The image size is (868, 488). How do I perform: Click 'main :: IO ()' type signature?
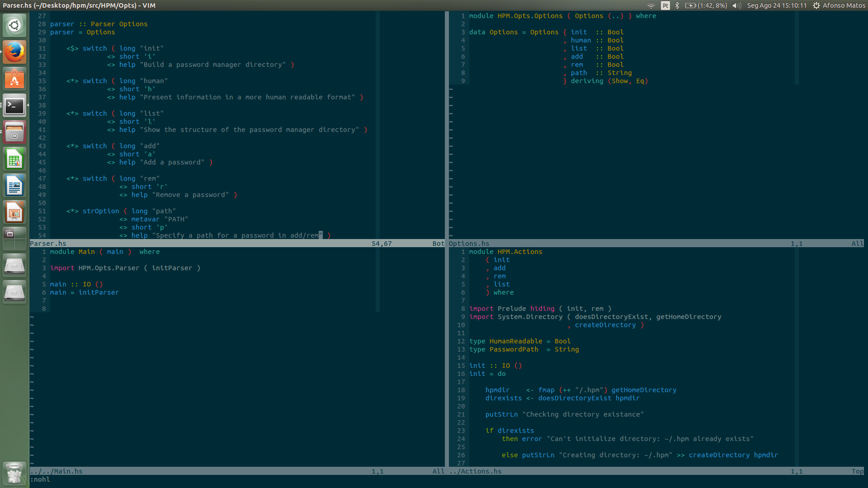tap(76, 284)
